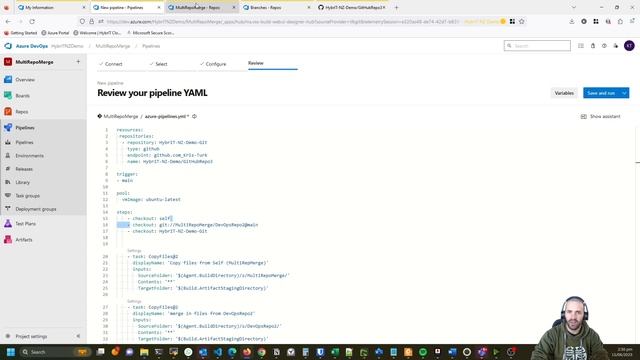Open the help icon in header
The width and height of the screenshot is (640, 360).
604,46
